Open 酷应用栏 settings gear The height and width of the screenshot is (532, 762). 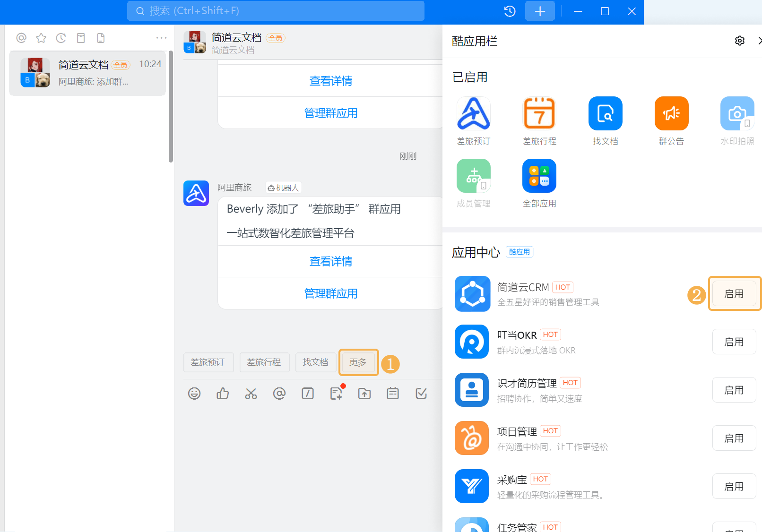point(740,41)
